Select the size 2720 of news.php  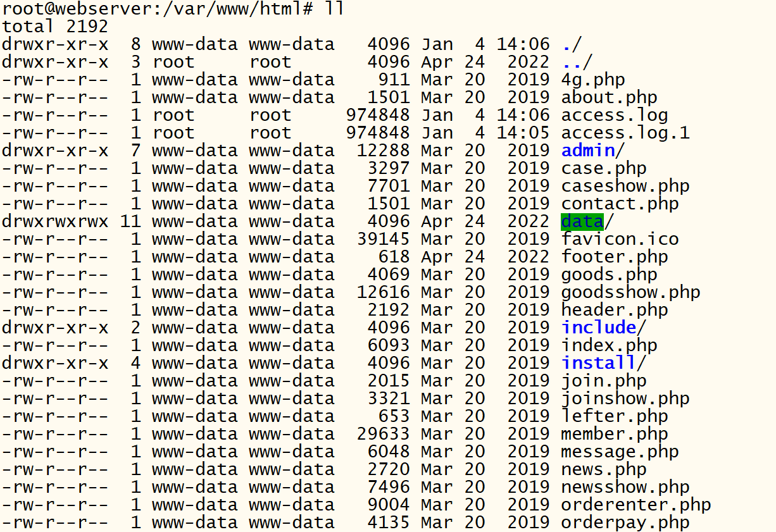click(x=389, y=469)
